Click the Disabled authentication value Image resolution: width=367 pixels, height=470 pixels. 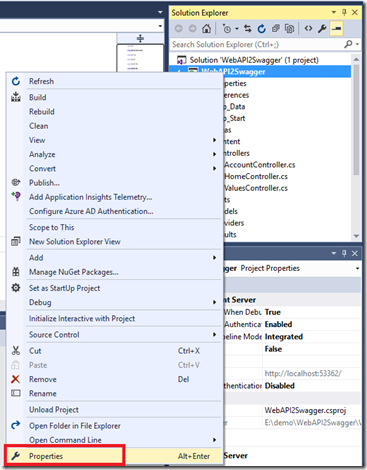[280, 386]
